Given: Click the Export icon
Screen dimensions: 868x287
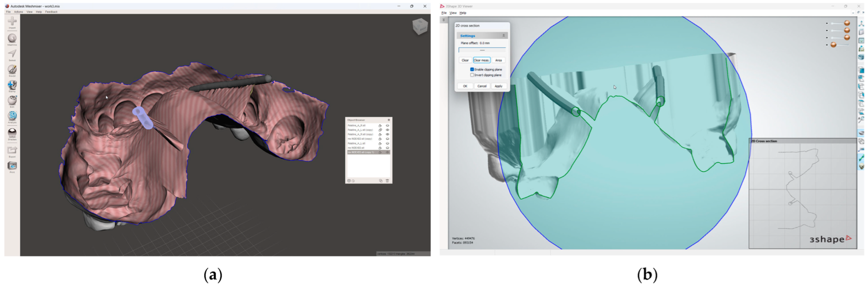Looking at the screenshot, I should click(12, 151).
